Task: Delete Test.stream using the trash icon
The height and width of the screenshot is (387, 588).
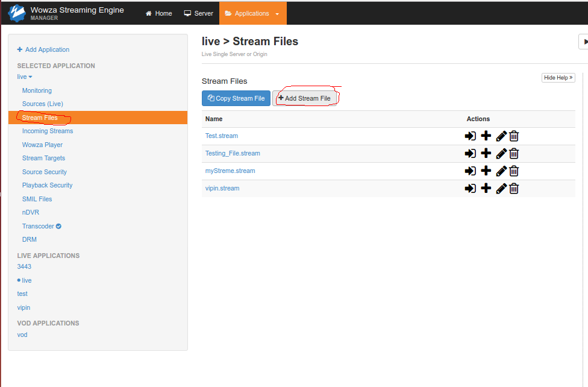Action: 514,136
